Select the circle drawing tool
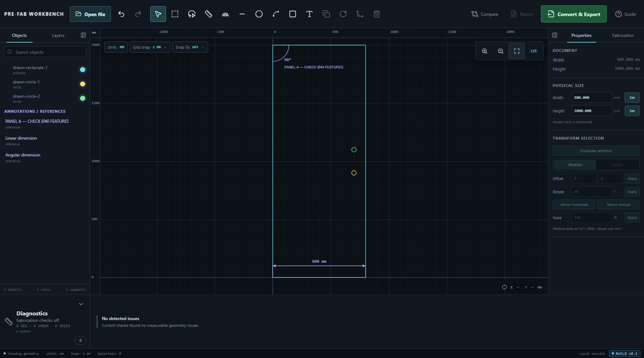The width and height of the screenshot is (644, 358). (x=259, y=14)
